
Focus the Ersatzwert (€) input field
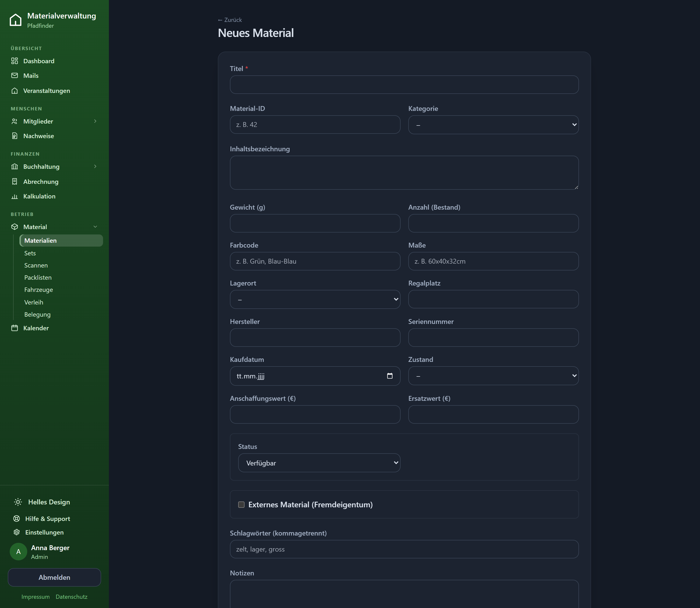pyautogui.click(x=493, y=414)
